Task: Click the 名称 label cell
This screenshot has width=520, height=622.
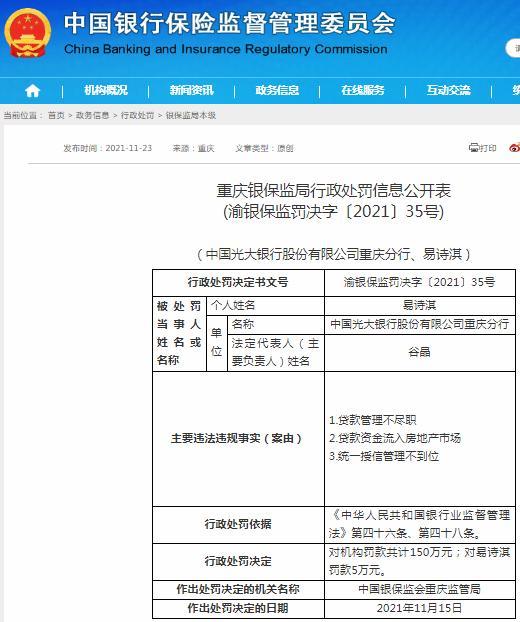Action: tap(276, 324)
